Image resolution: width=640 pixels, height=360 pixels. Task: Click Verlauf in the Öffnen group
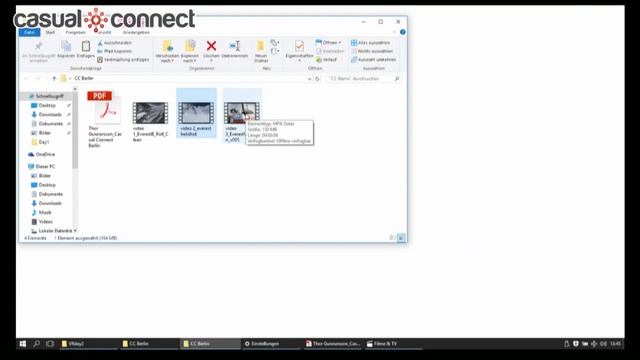click(327, 60)
